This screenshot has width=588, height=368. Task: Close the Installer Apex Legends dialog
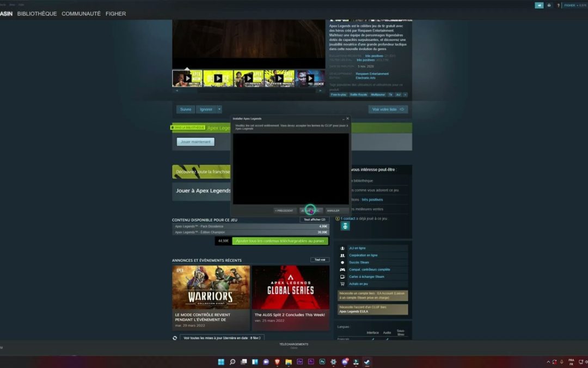coord(347,119)
